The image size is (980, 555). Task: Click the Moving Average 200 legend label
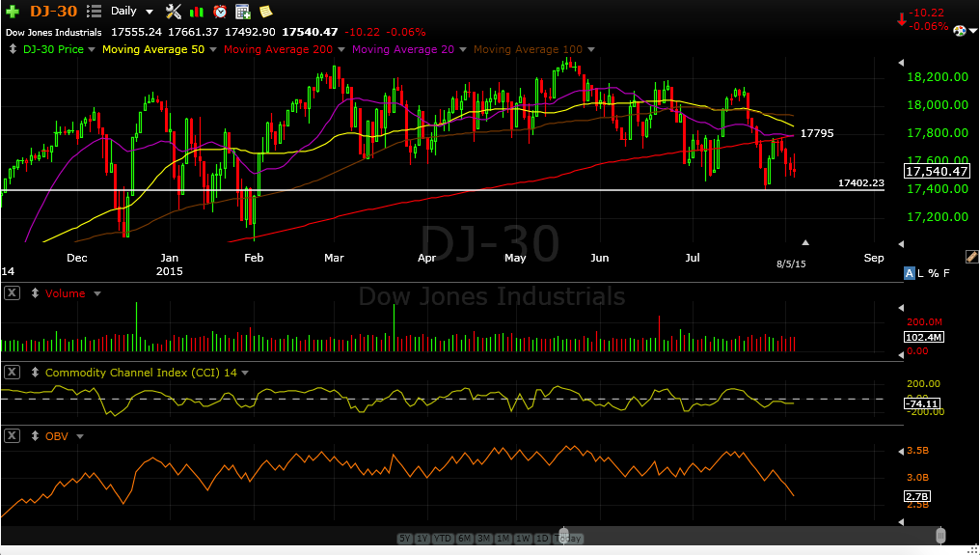click(x=278, y=49)
